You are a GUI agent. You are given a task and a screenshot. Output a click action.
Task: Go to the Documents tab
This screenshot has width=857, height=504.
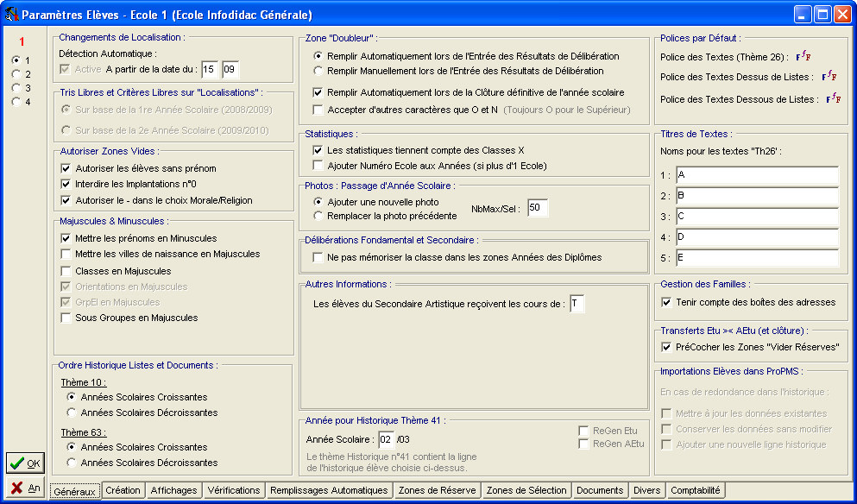pos(600,490)
